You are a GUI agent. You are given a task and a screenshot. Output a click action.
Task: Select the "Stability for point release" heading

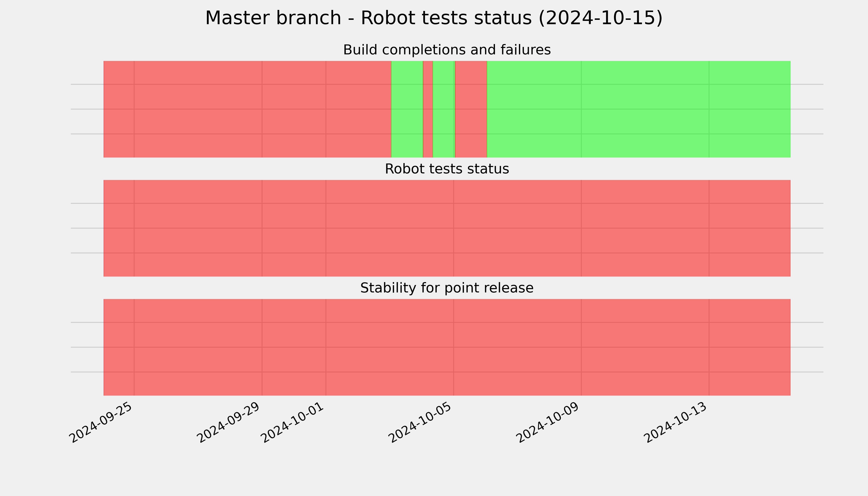447,288
